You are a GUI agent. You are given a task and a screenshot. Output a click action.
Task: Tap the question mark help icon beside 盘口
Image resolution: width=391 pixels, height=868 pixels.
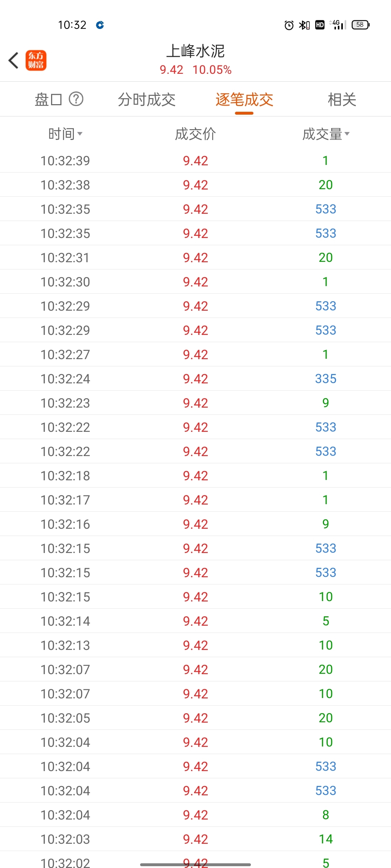click(76, 99)
